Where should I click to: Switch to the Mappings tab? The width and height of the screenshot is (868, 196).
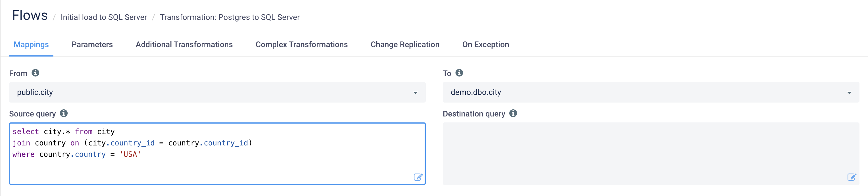(x=31, y=44)
